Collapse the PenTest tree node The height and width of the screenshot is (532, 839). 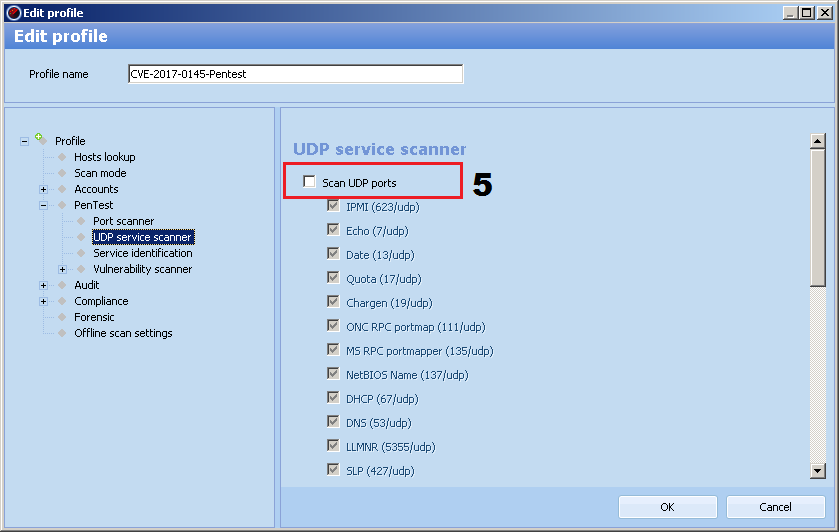(x=44, y=205)
